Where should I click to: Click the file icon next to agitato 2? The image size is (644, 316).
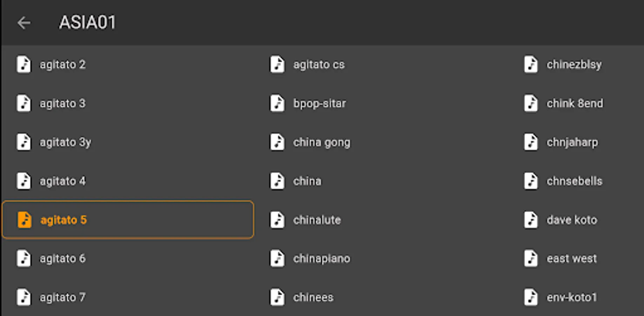pos(24,65)
